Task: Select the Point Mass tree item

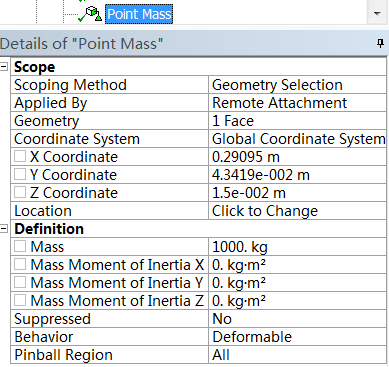Action: tap(139, 14)
